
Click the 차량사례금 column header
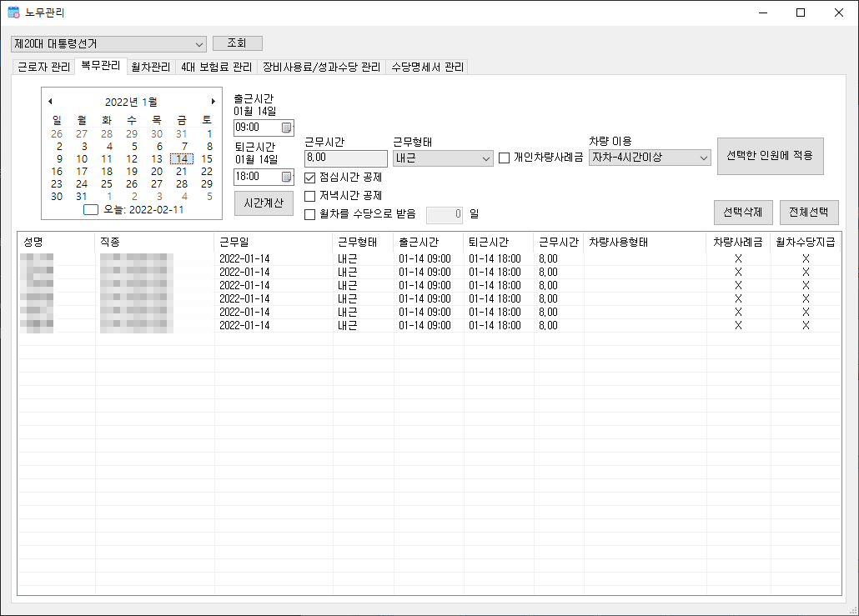pyautogui.click(x=738, y=242)
